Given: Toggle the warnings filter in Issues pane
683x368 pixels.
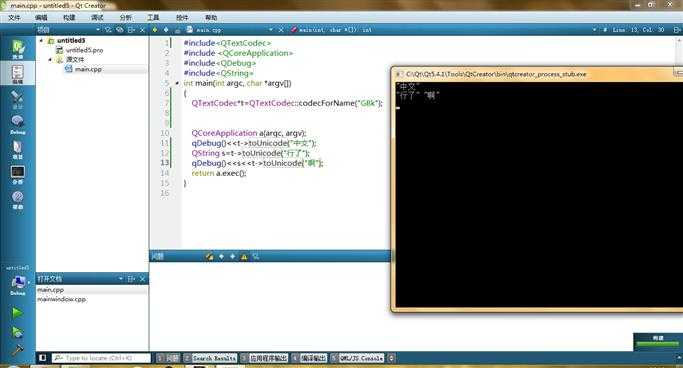Looking at the screenshot, I should tap(244, 257).
